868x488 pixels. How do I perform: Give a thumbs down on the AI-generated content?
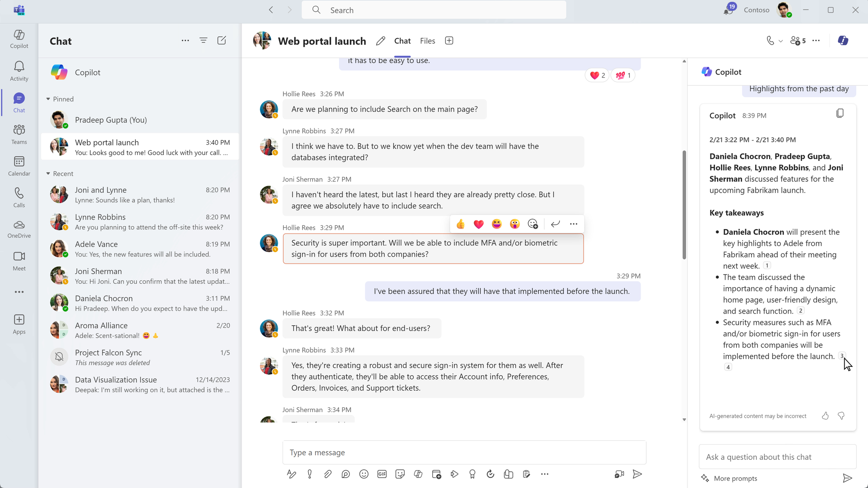tap(842, 416)
